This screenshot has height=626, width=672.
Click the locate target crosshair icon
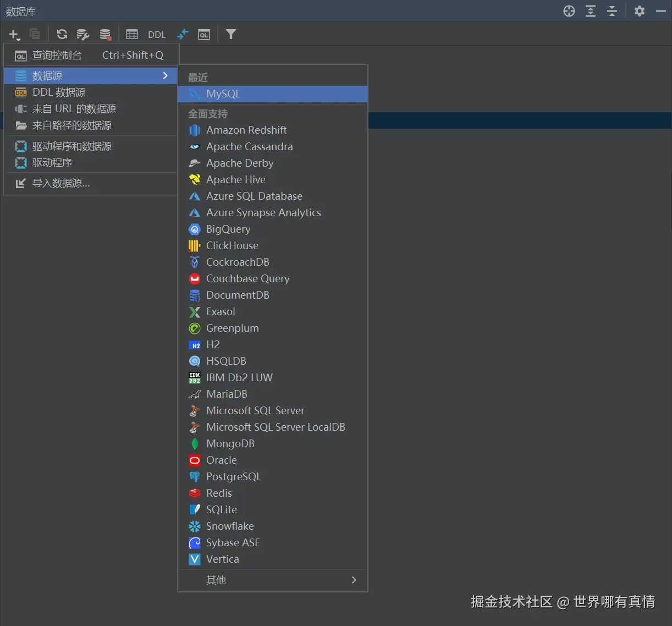point(569,11)
